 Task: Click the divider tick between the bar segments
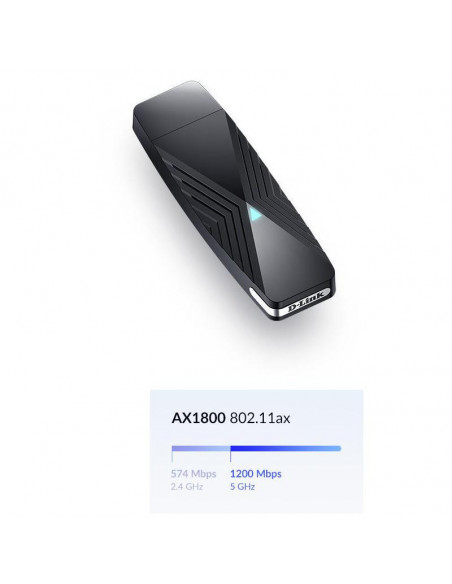(230, 454)
